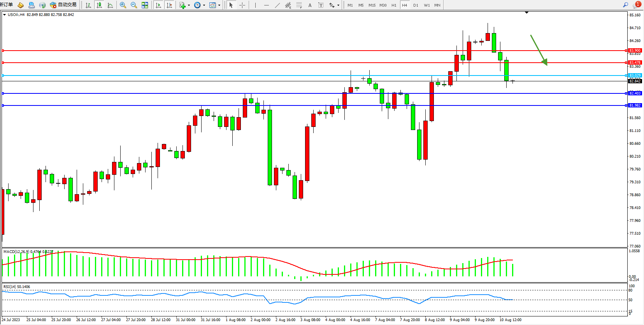Pick the Fibonacci retracement tool
The height and width of the screenshot is (325, 644).
click(299, 5)
